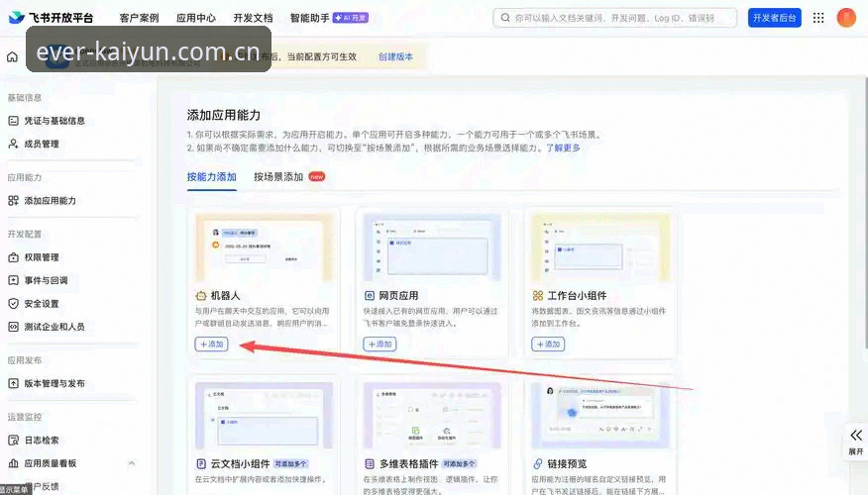
Task: Collapse the 应用质量看板 sidebar group
Action: (132, 463)
